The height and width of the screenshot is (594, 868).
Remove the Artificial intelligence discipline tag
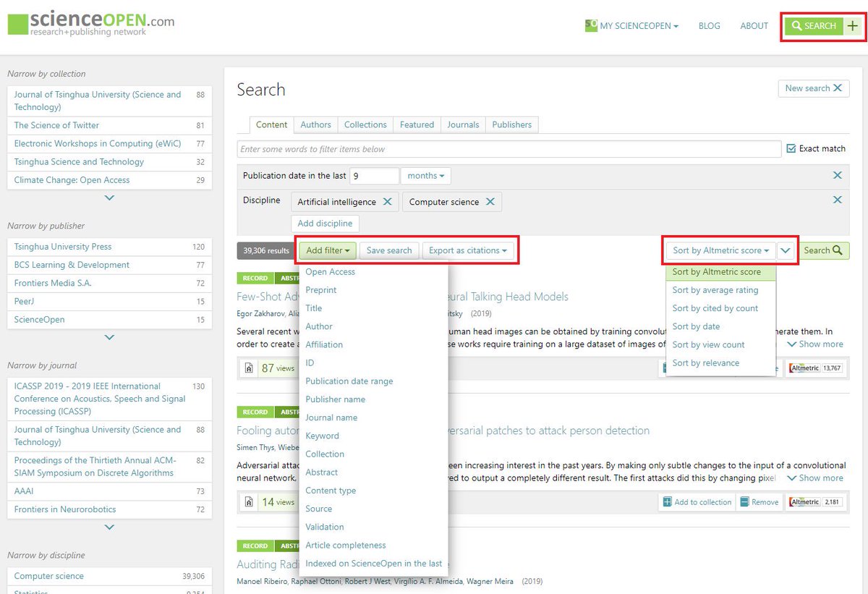coord(387,202)
